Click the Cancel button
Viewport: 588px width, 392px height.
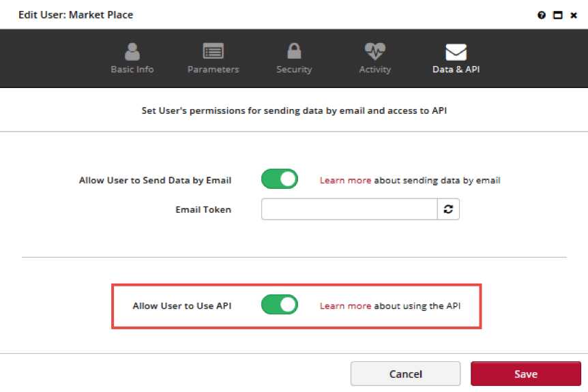[405, 374]
